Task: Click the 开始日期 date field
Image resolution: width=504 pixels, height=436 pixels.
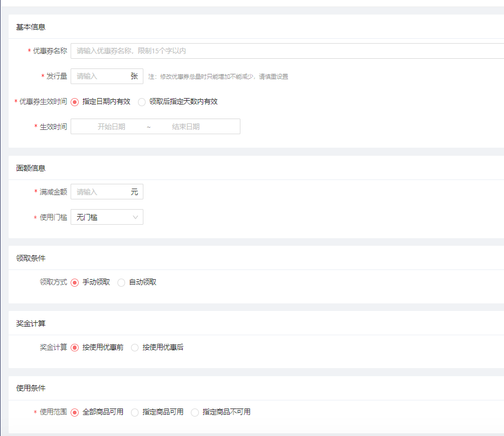Action: [112, 127]
